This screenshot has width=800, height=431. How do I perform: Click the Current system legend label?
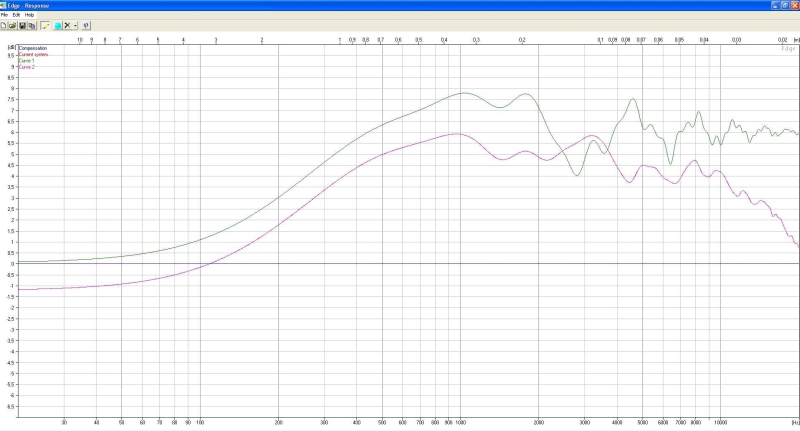(33, 54)
